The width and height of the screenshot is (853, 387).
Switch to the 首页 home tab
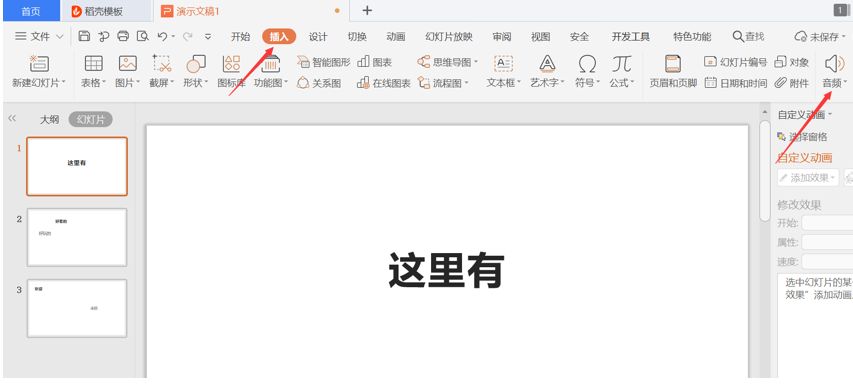[31, 11]
